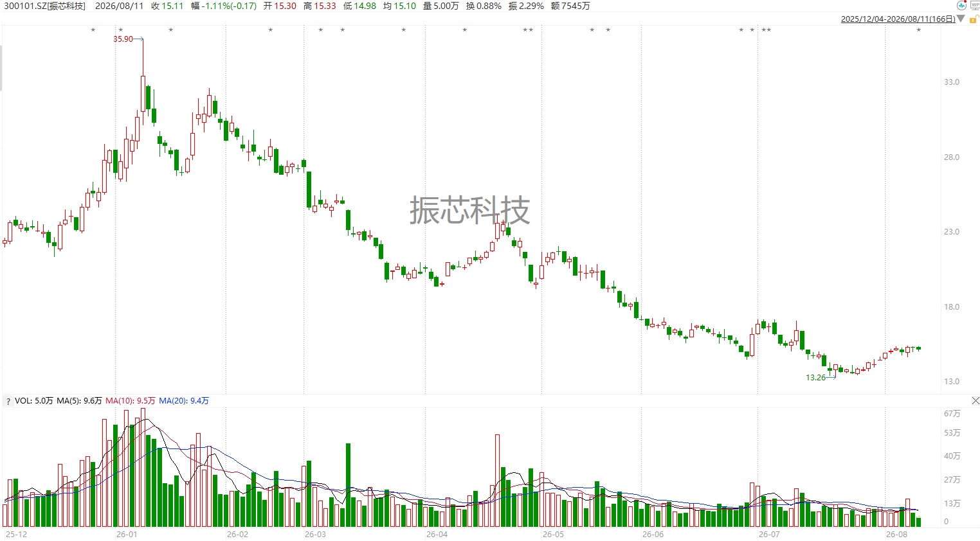Select the red MA(10): 9.5万 indicator label
Screen dimensions: 980x541
pyautogui.click(x=131, y=401)
